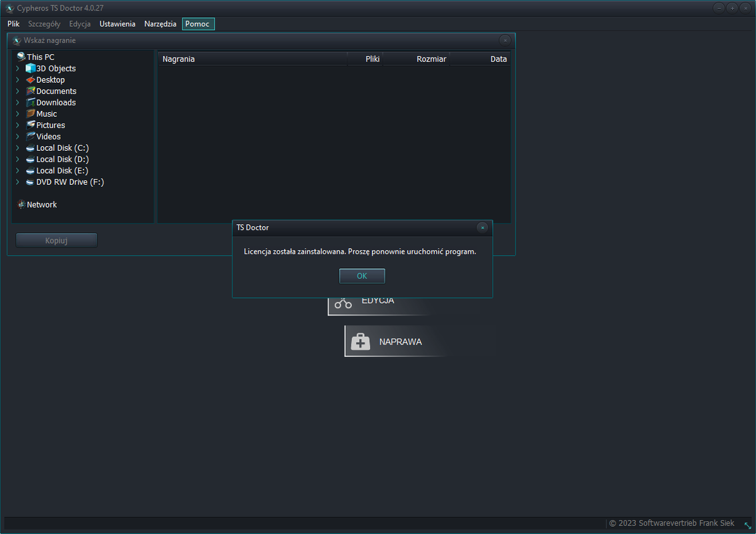Select the Pictures folder label

point(51,125)
